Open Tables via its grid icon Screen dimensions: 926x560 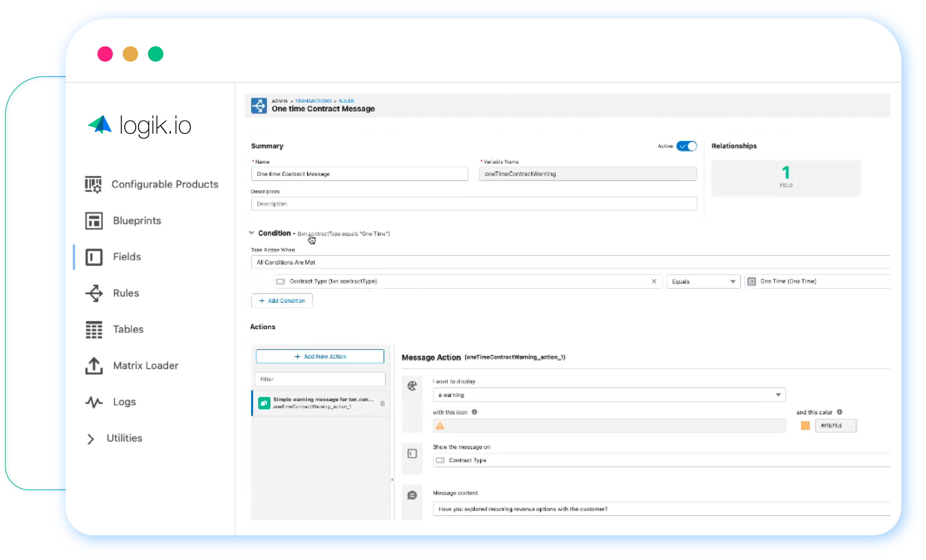point(94,329)
